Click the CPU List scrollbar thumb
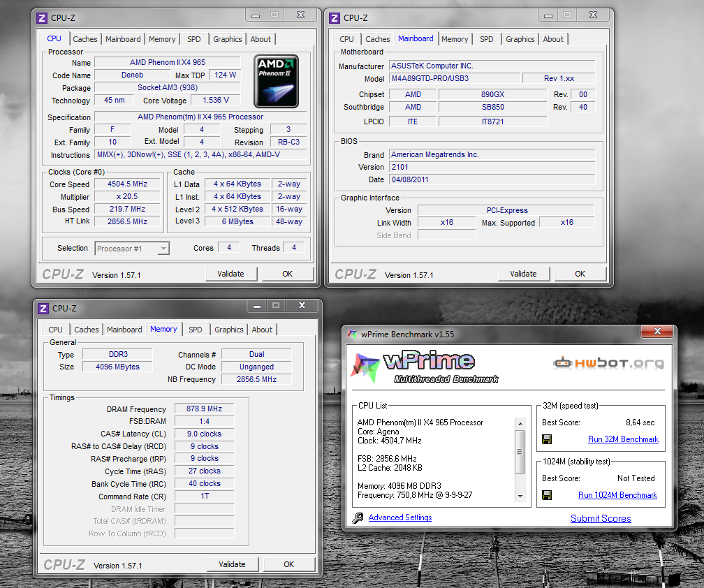 (x=520, y=452)
